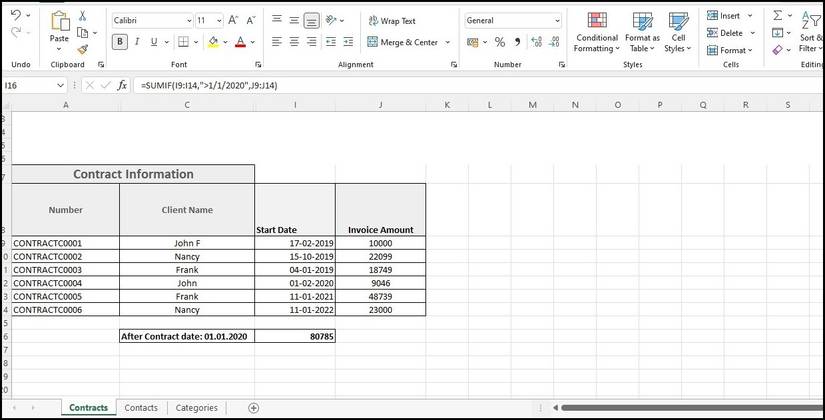Image resolution: width=825 pixels, height=420 pixels.
Task: Open the underline style dropdown arrow
Action: pyautogui.click(x=167, y=42)
